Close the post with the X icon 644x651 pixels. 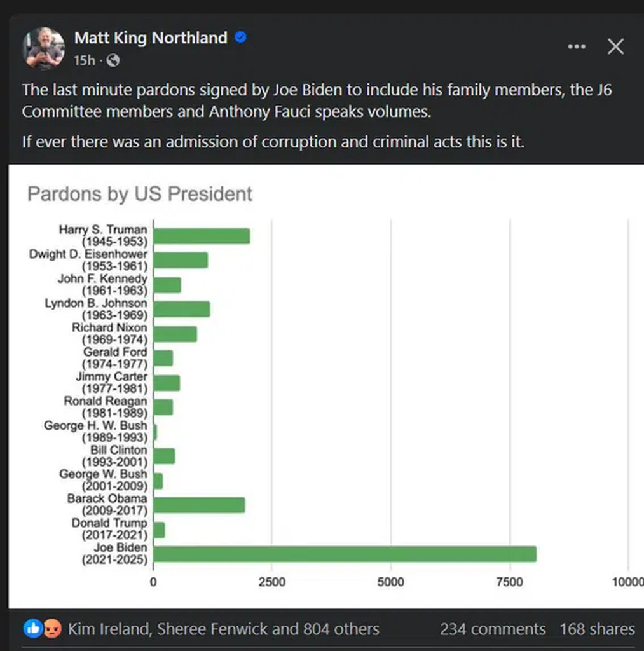click(x=615, y=46)
